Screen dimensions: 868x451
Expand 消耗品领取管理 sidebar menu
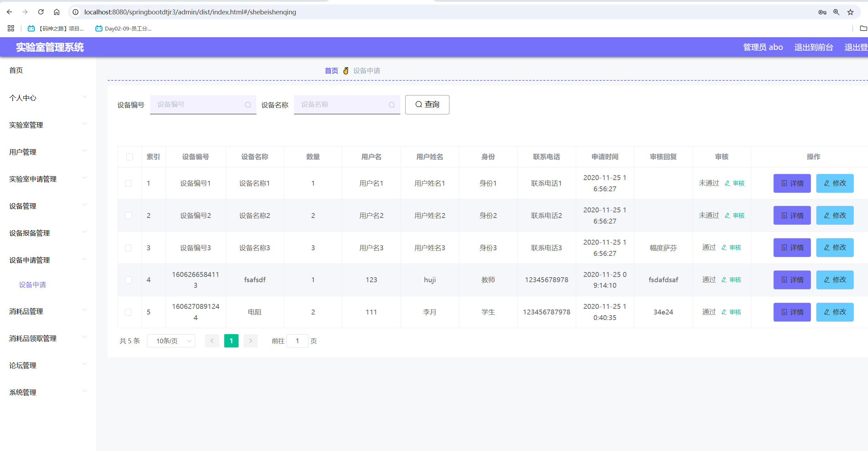(48, 338)
